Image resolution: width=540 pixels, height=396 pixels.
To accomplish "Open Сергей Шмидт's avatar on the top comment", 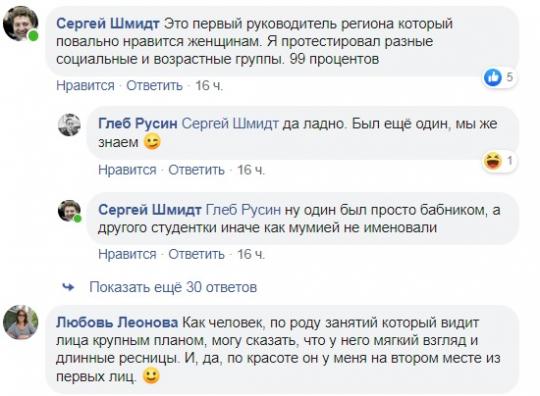I will 20,24.
